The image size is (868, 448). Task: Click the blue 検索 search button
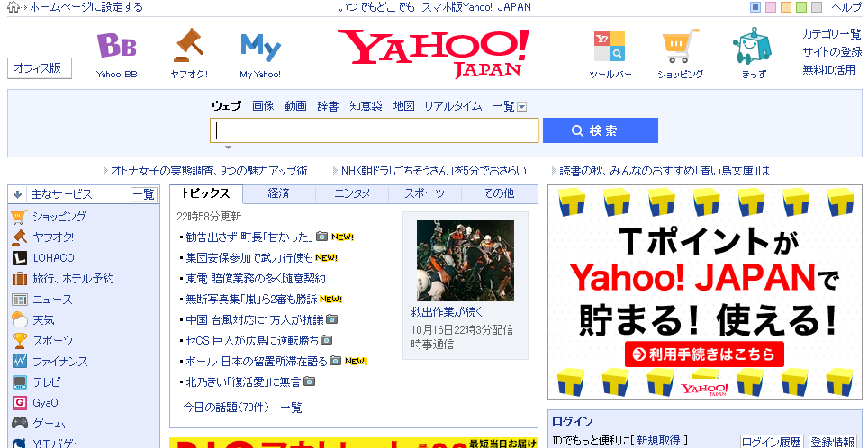pos(600,130)
